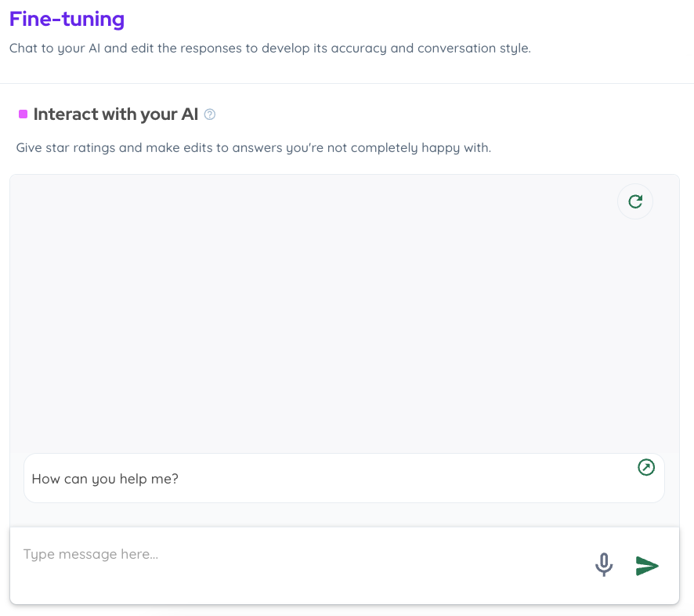The image size is (694, 616).
Task: Start voice input with the microphone icon
Action: [603, 564]
